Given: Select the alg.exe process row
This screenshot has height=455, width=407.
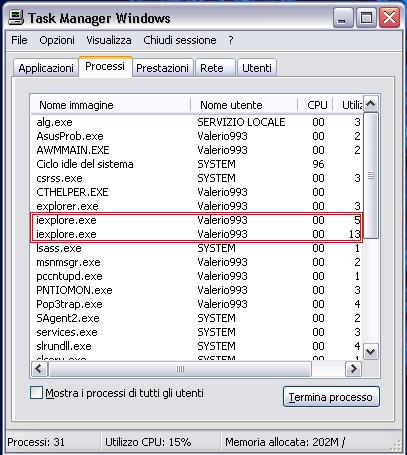Looking at the screenshot, I should [197, 122].
